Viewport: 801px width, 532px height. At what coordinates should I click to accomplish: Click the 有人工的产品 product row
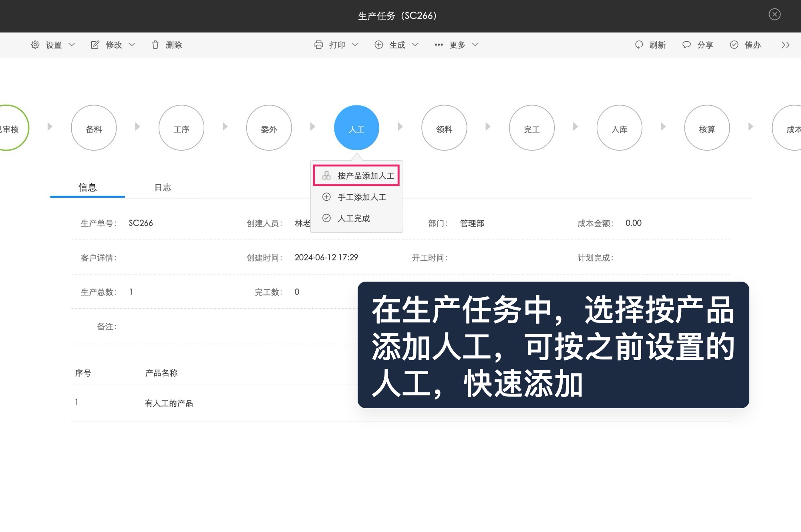pos(169,403)
